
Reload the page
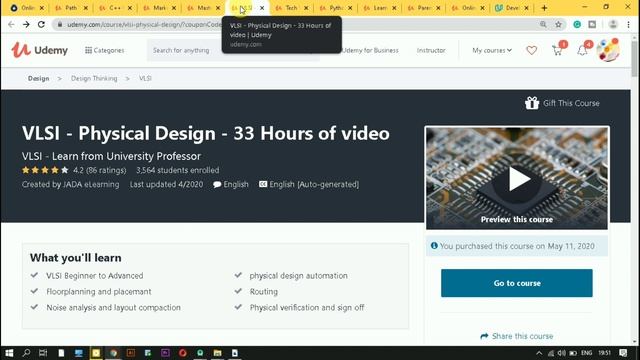pos(41,24)
